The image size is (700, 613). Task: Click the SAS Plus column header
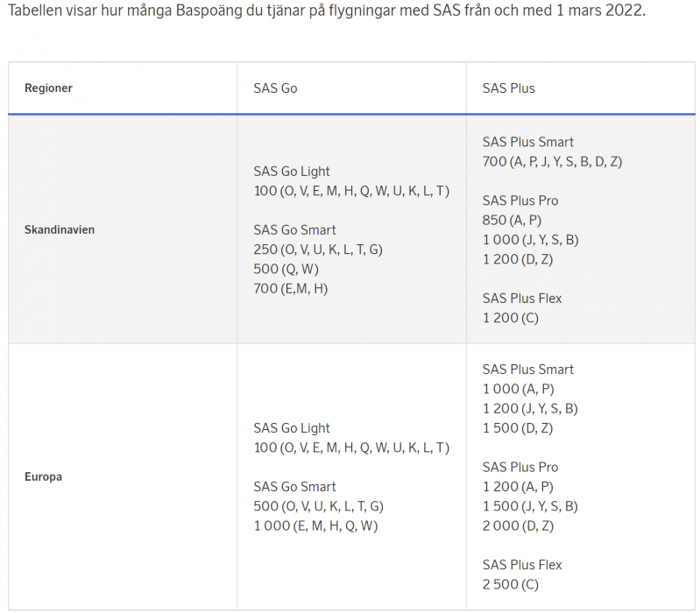click(508, 88)
